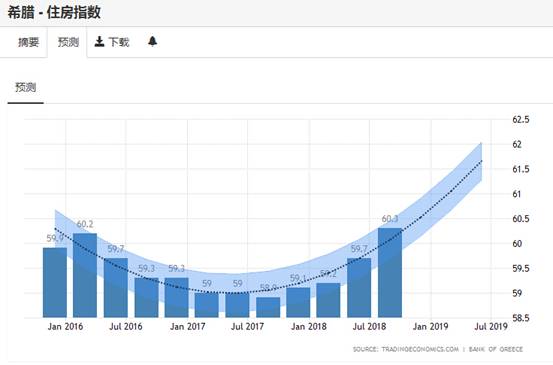
Task: Click the x-axis label Jul 2019
Action: (491, 327)
